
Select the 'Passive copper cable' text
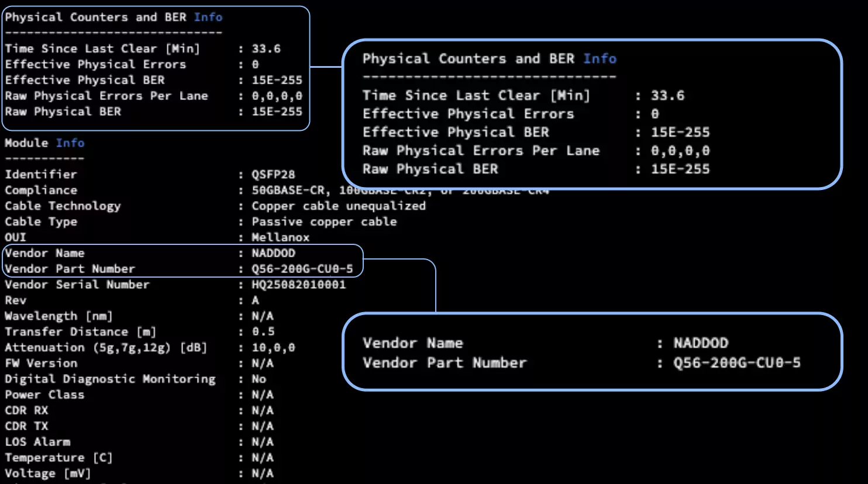pos(324,222)
